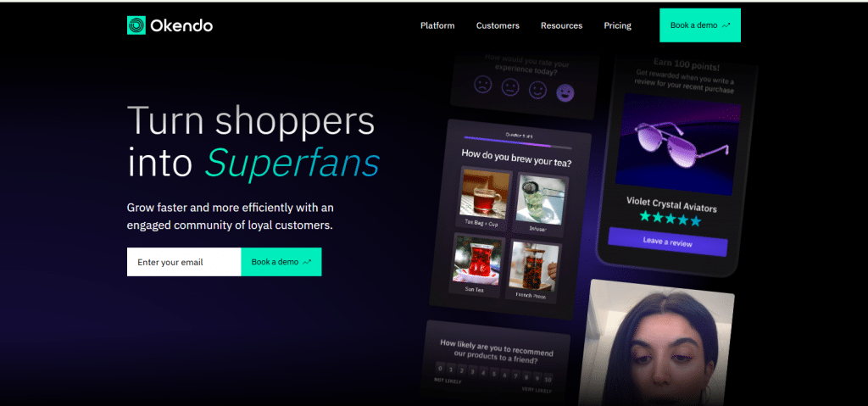Click the tea question progress bar
Image resolution: width=868 pixels, height=406 pixels.
(x=518, y=143)
